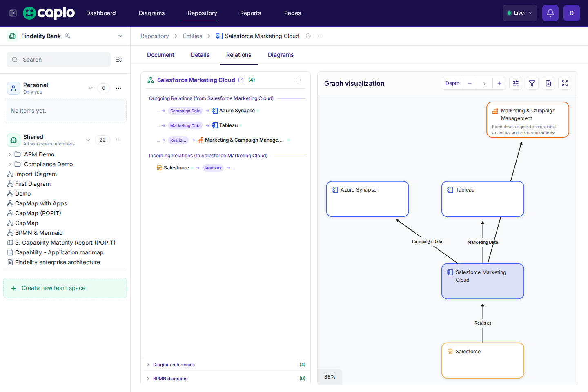Screen dimensions: 588x392
Task: Click Tableau entity icon in relations list
Action: coord(215,125)
